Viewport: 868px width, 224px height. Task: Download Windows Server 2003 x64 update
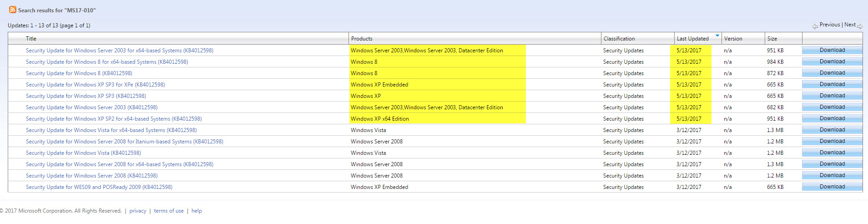[x=832, y=50]
